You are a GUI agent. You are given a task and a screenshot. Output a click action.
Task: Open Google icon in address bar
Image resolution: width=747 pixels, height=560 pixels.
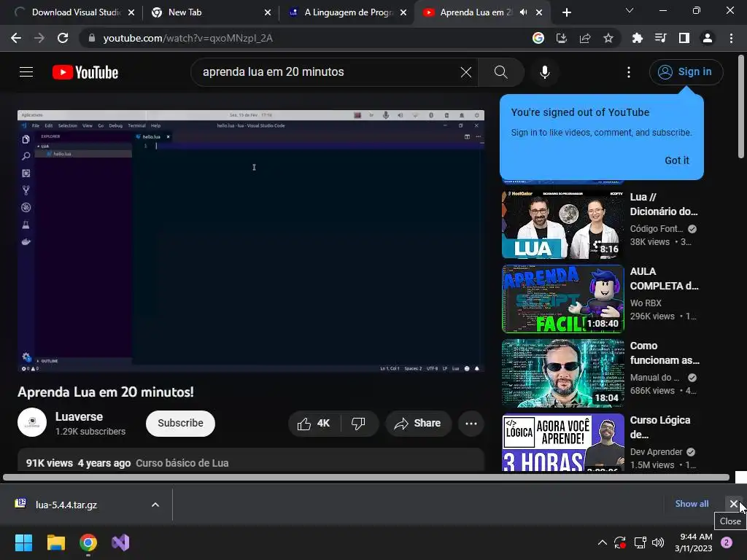(538, 38)
